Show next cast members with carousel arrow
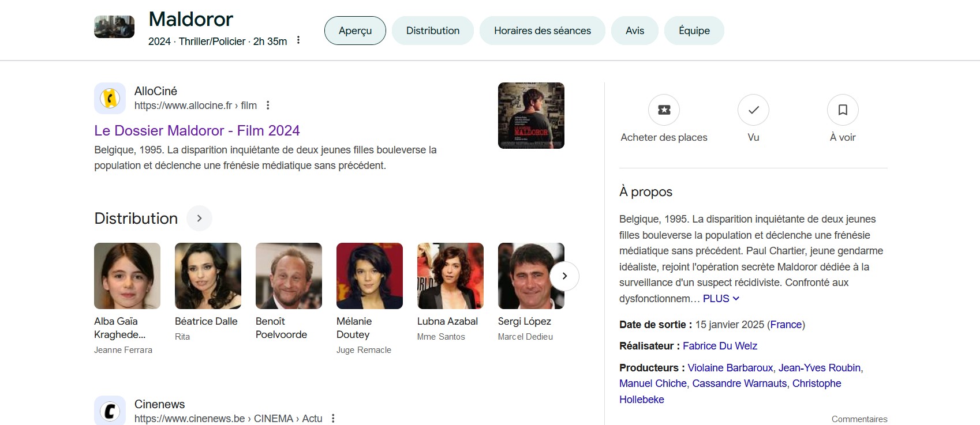This screenshot has height=425, width=980. 564,276
